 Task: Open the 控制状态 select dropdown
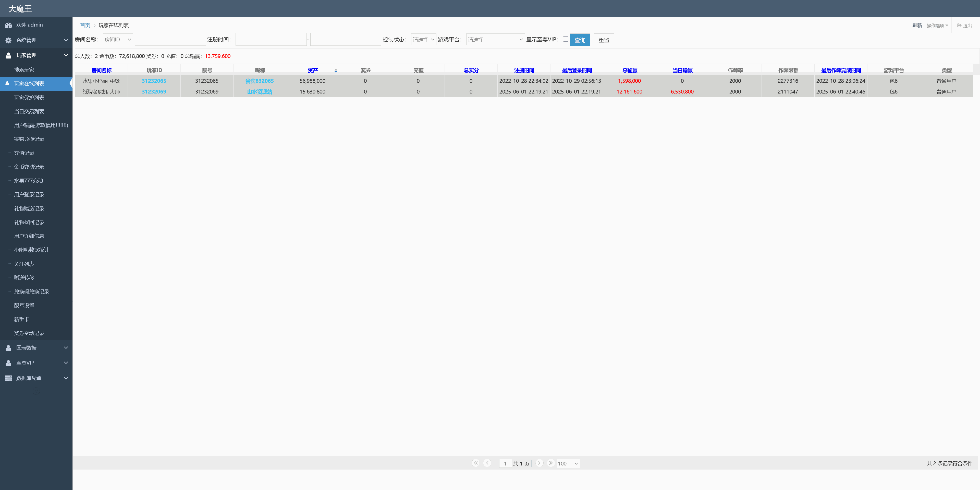click(423, 40)
